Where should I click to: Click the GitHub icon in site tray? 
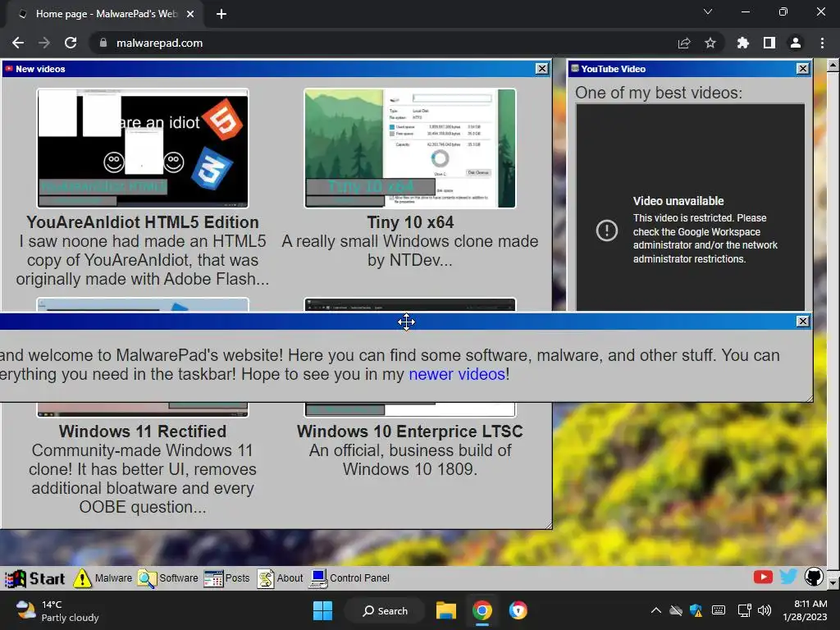[814, 577]
